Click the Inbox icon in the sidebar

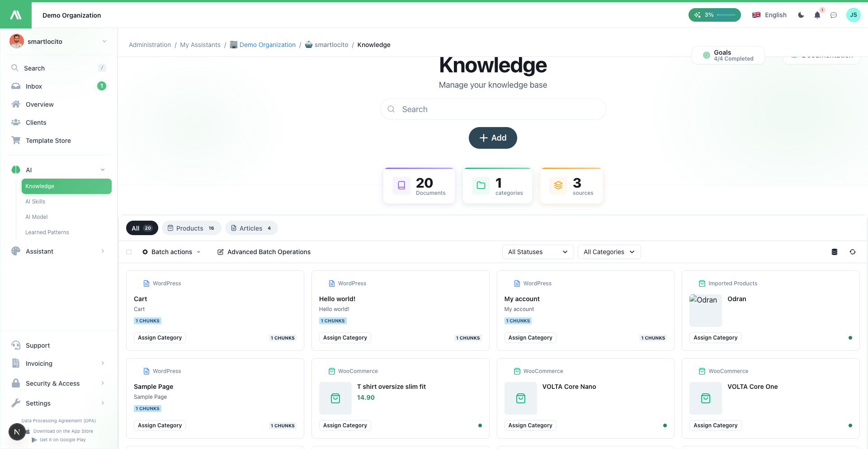coord(16,86)
